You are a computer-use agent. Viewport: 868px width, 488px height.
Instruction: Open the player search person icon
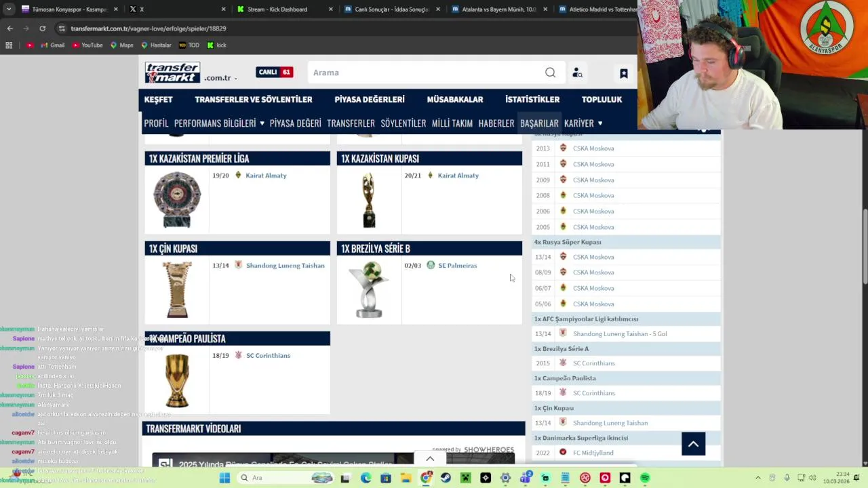click(x=577, y=73)
